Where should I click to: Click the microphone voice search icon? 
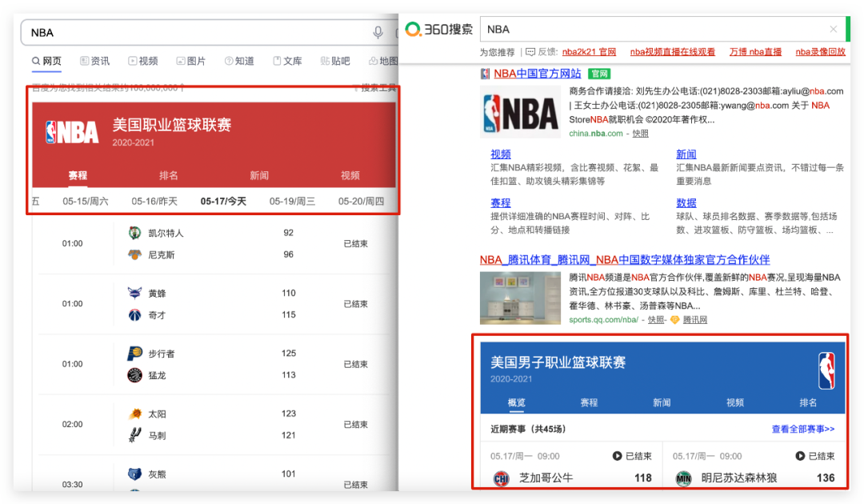pos(378,33)
